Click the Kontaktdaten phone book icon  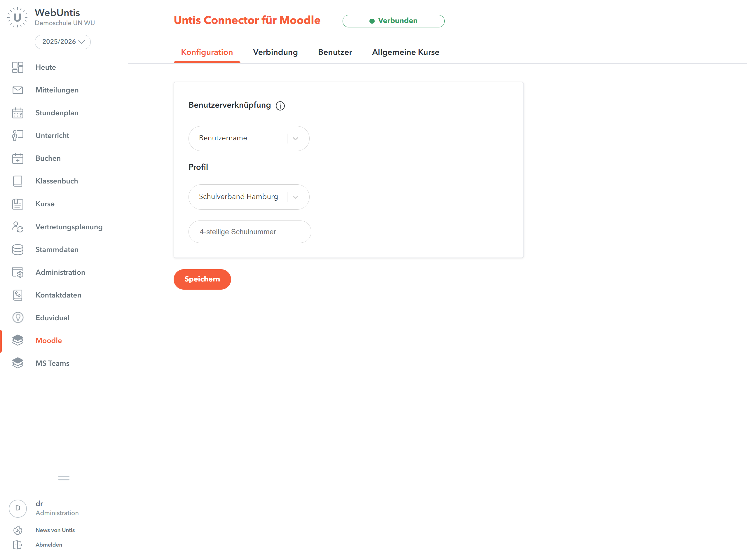(x=18, y=295)
